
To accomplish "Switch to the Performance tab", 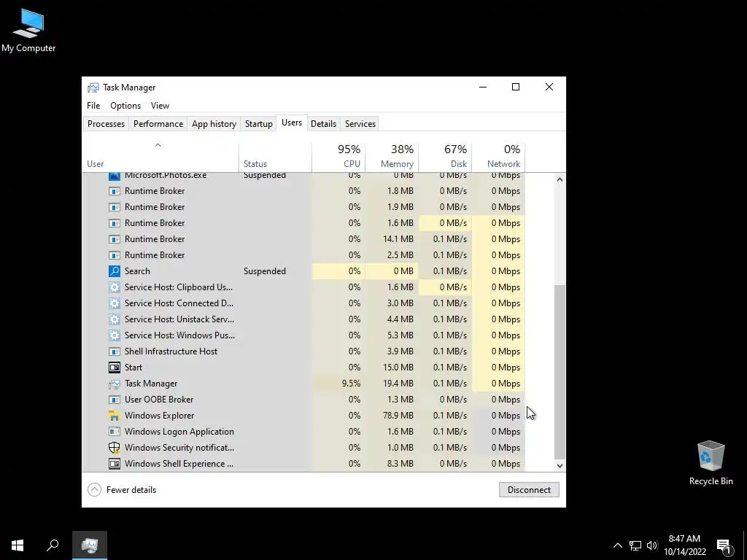I will (158, 124).
